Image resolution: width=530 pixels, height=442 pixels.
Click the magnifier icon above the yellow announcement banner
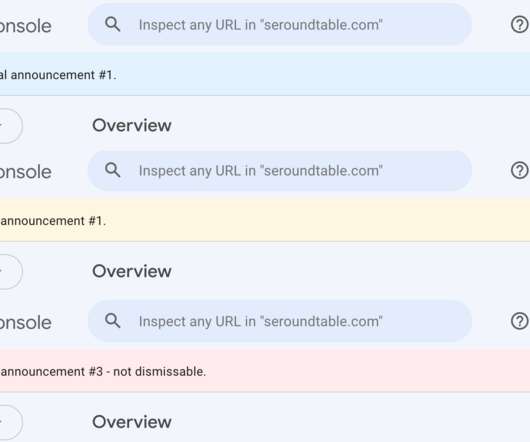pos(113,170)
